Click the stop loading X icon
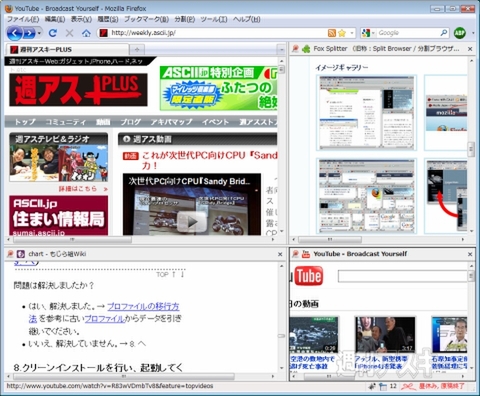 [69, 33]
